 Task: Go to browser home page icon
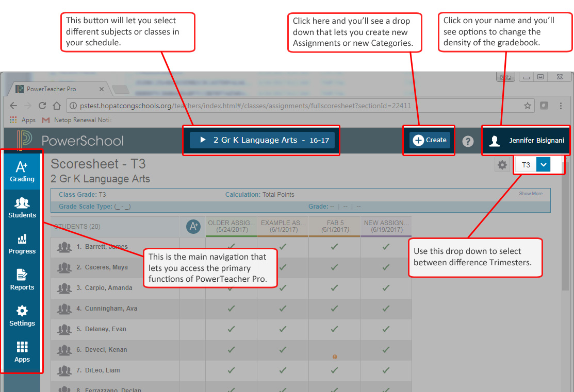pos(56,106)
